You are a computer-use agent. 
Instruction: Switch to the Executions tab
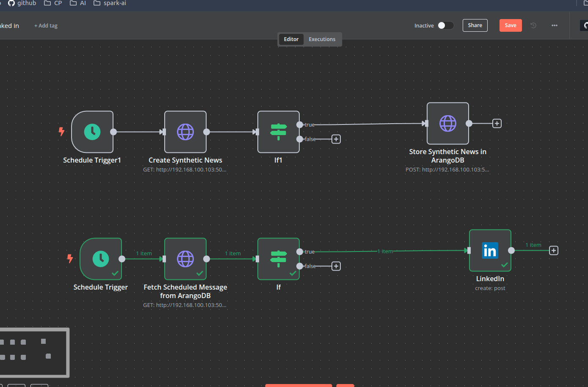tap(322, 39)
